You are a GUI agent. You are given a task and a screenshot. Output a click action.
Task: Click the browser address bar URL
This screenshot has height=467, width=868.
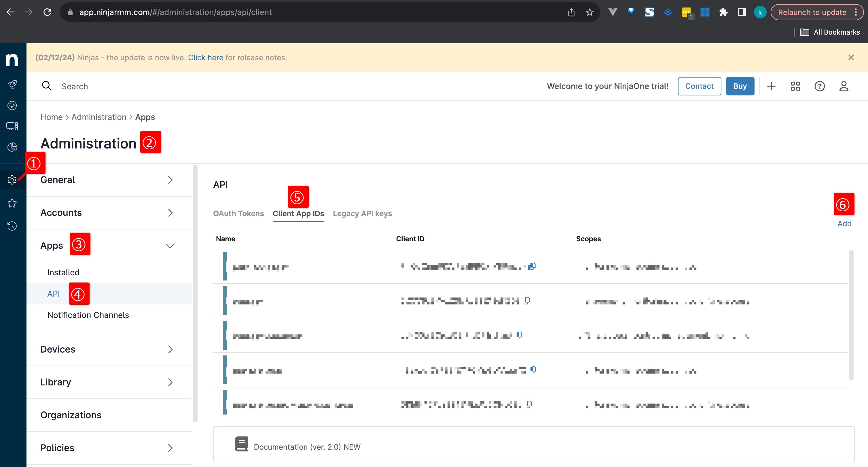tap(175, 12)
